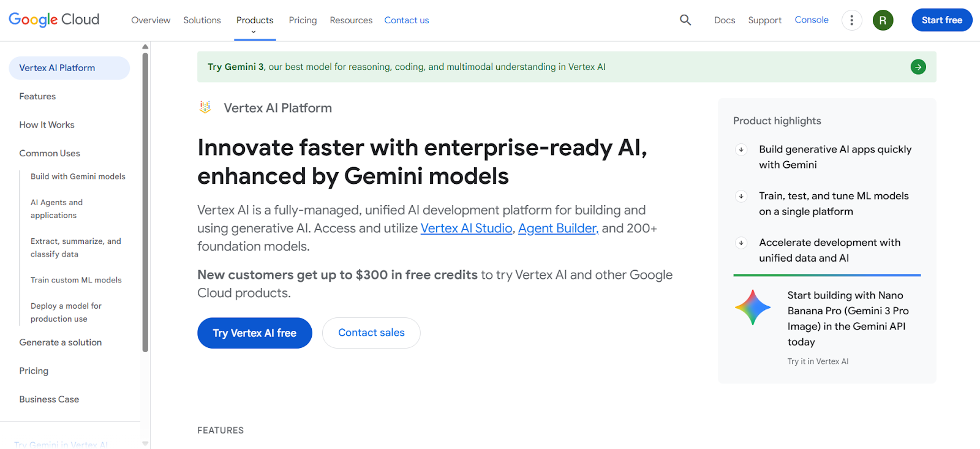Select Features in the sidebar
This screenshot has width=980, height=449.
(37, 96)
